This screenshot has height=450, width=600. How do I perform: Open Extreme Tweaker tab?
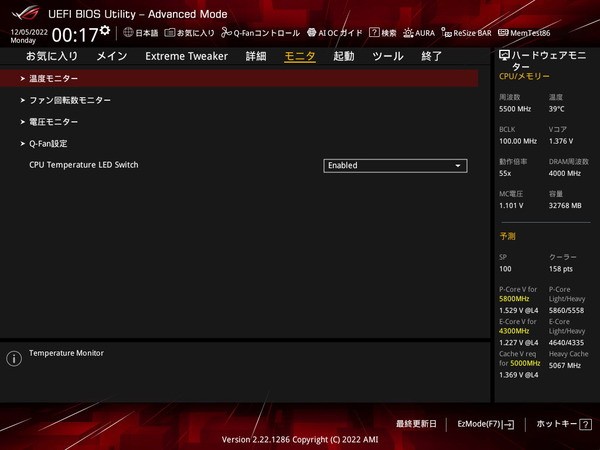186,56
